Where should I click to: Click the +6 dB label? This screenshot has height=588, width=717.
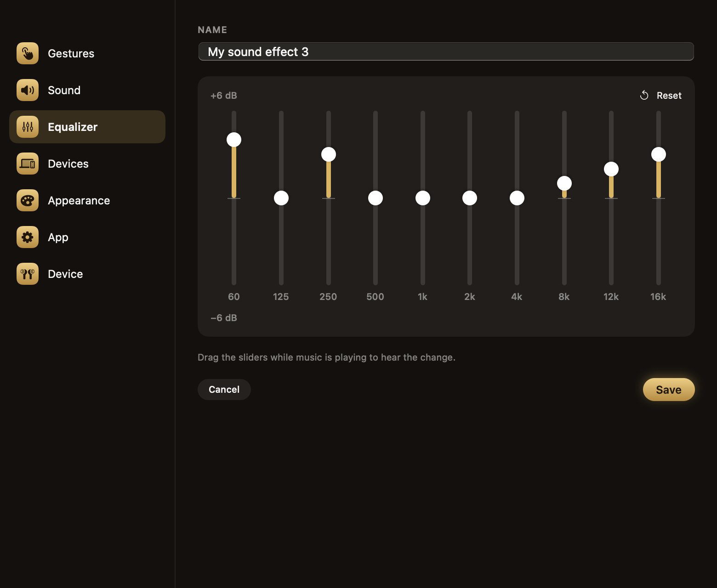point(224,96)
